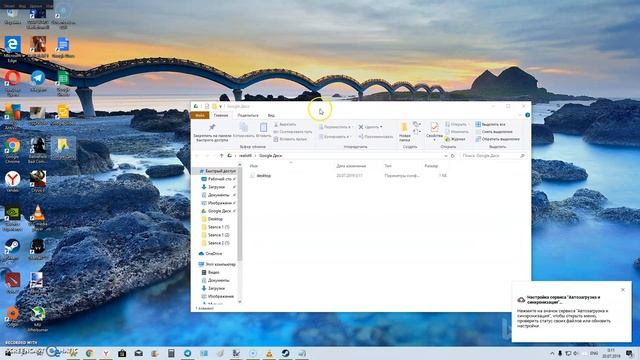Open the address bar history dropdown
The image size is (640, 360).
(445, 156)
